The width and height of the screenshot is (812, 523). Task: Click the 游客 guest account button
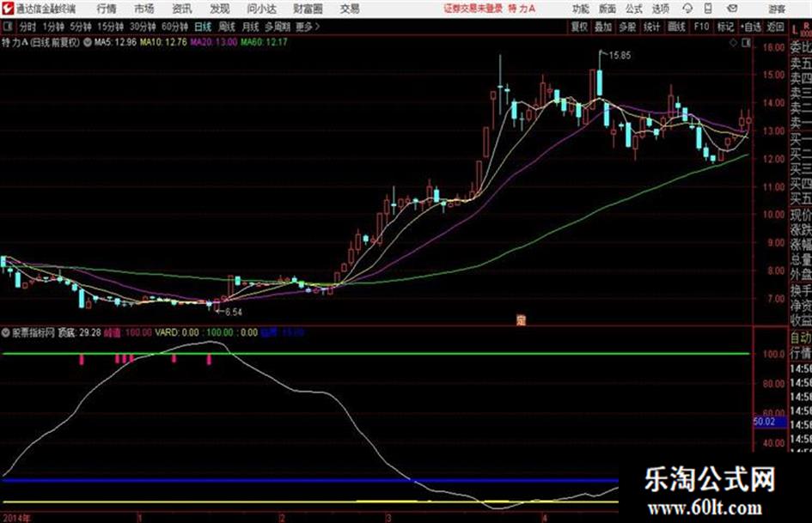776,9
